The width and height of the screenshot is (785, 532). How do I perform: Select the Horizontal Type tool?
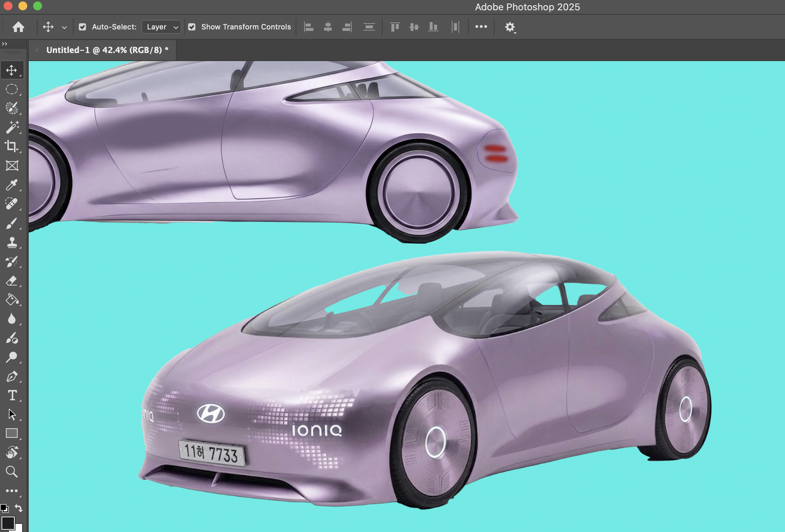point(11,396)
